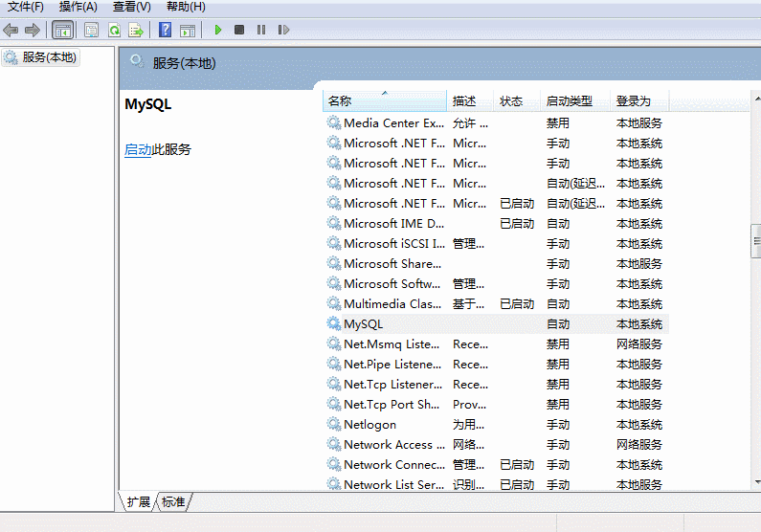Screen dimensions: 761x532
Task: Click 为用... description of Netlogon
Action: tap(468, 425)
